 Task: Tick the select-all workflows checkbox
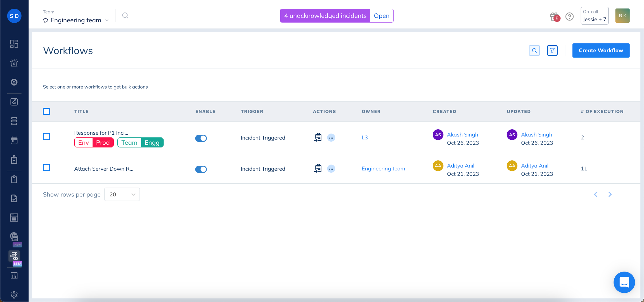(x=46, y=111)
